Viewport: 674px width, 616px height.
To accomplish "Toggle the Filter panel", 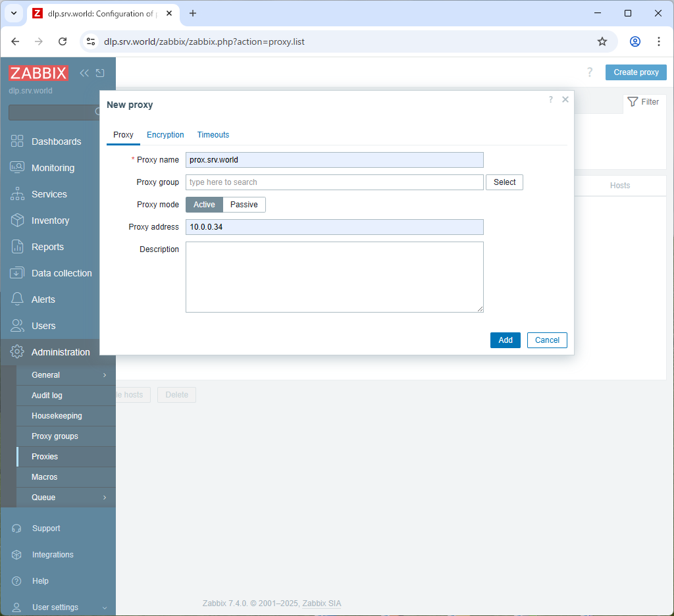I will [x=643, y=102].
